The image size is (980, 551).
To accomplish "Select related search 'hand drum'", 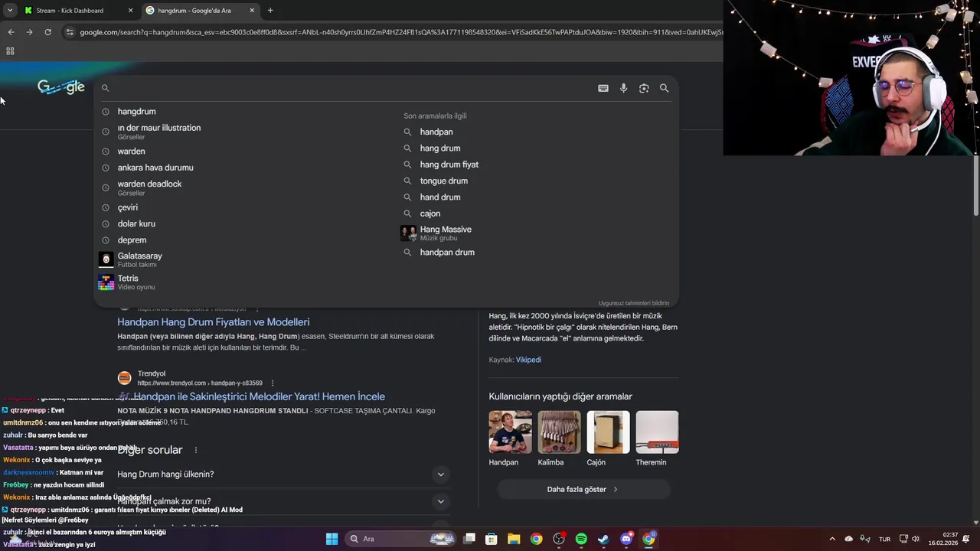I will (x=440, y=197).
